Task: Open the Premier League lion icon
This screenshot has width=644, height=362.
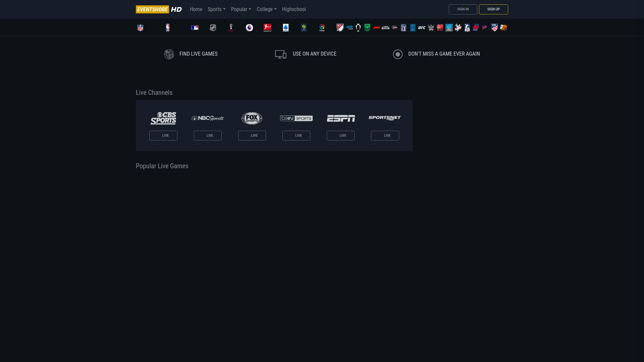Action: 249,27
